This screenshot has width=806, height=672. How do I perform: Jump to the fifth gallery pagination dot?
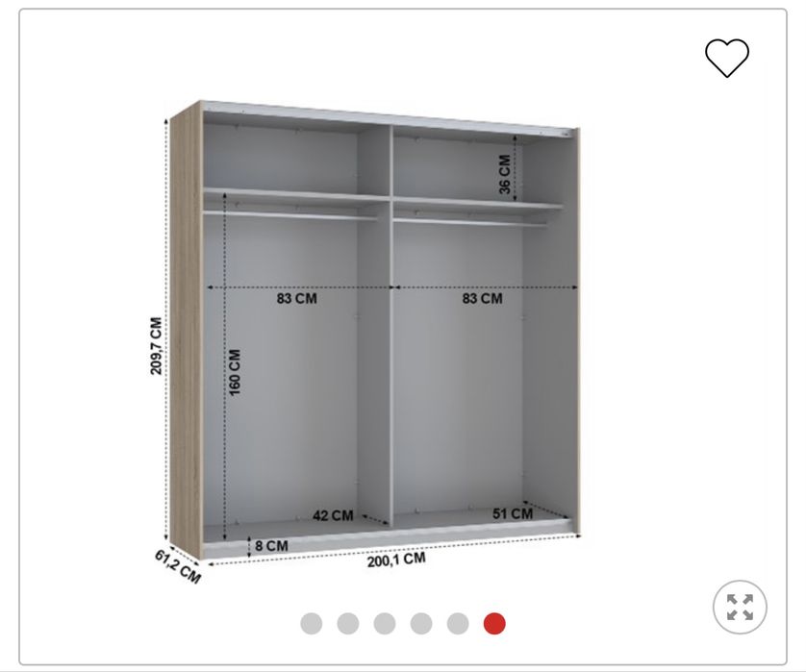coord(458,623)
